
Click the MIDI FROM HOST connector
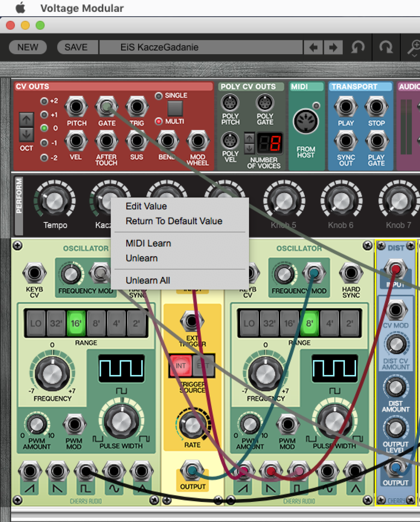click(x=306, y=122)
